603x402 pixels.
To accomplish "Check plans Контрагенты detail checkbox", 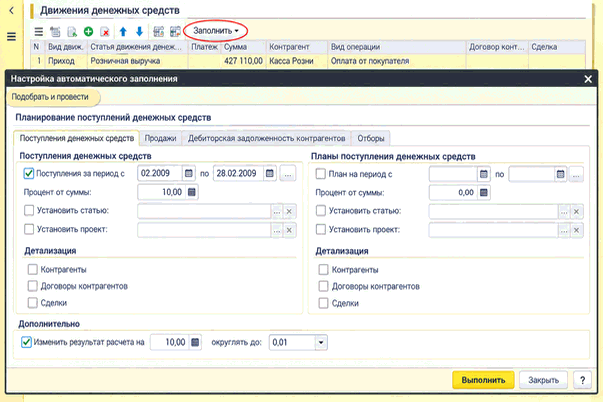I will (x=323, y=270).
